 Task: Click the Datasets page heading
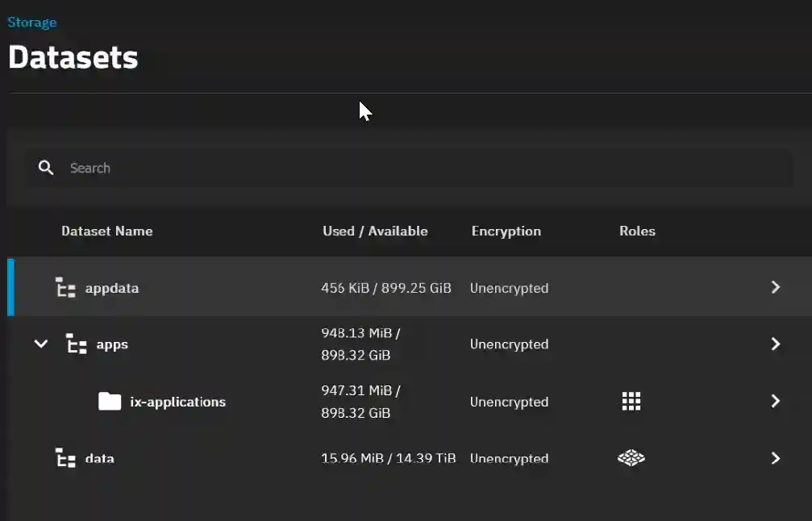[73, 56]
